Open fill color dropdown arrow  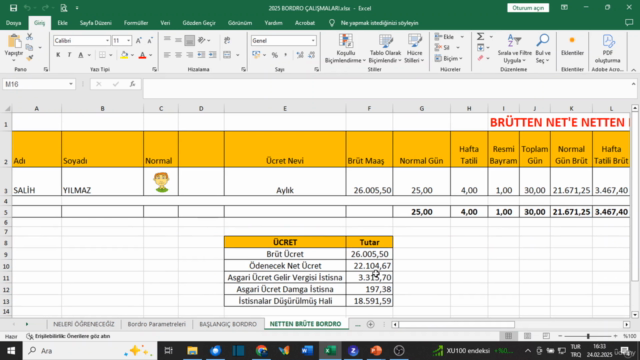132,55
